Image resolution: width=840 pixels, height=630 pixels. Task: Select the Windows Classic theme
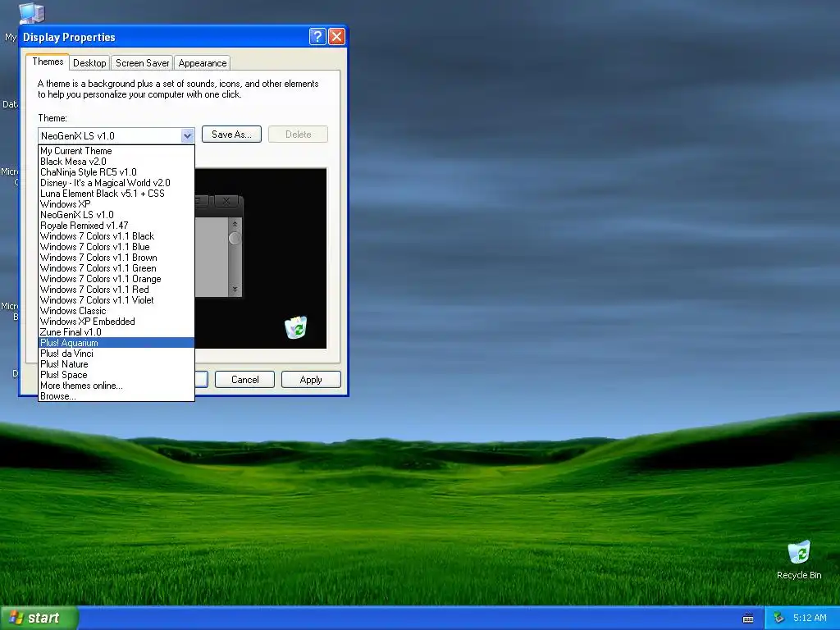116,311
